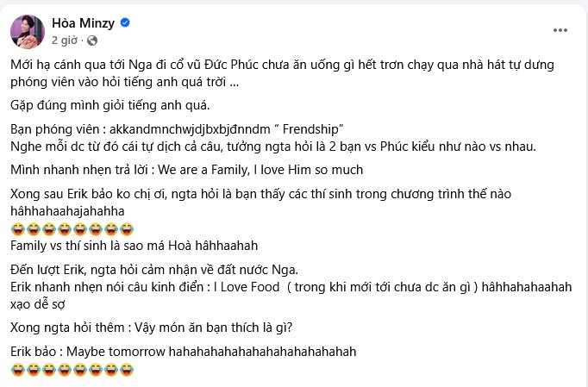Click the blue verified badge icon
Screen dimensions: 588x387
pyautogui.click(x=127, y=24)
